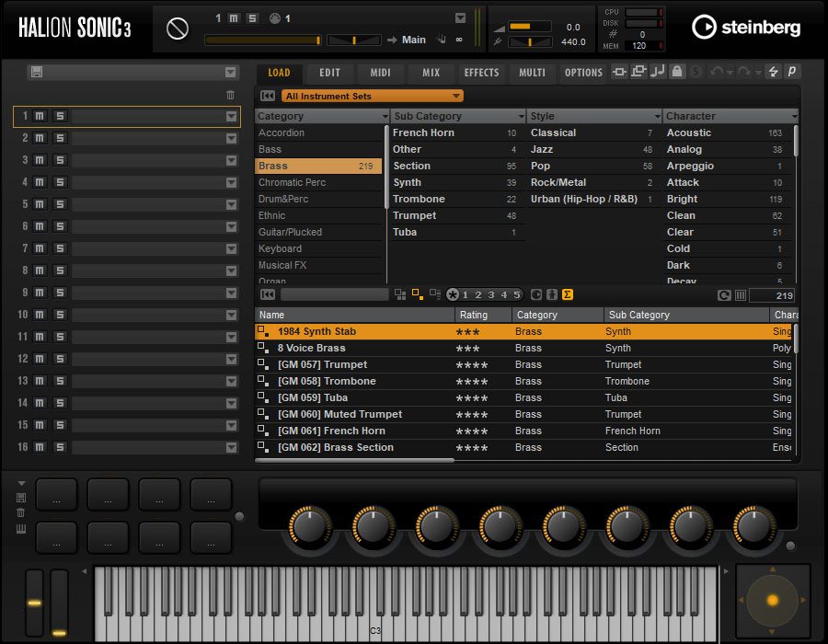Click the MIDI reset lightning icon
This screenshot has height=644, width=828.
pyautogui.click(x=773, y=72)
